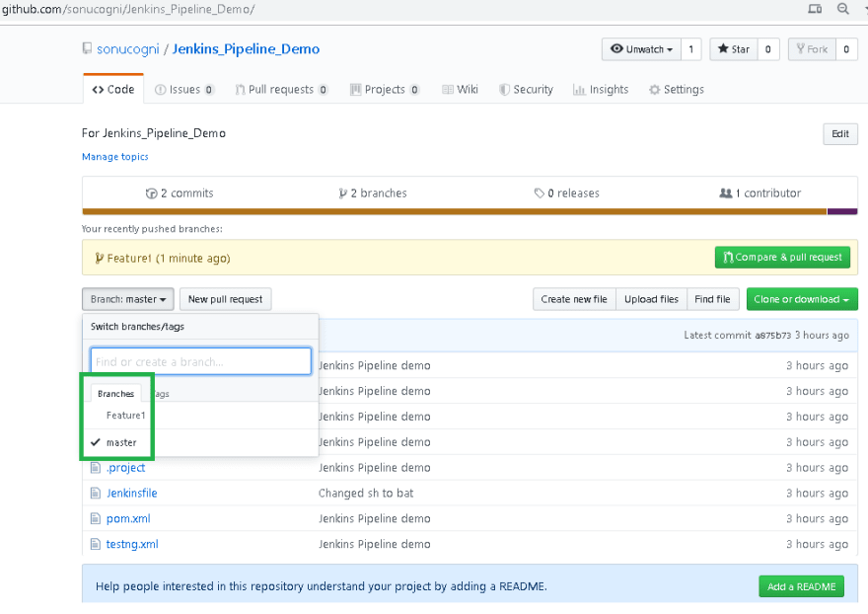The width and height of the screenshot is (868, 614).
Task: Click the star count 0
Action: click(767, 49)
